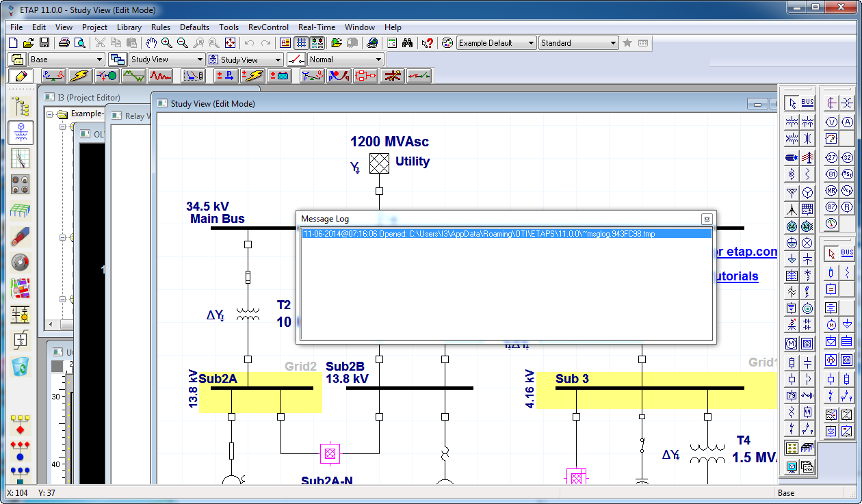Select DC Short-Circuit mode icon
Viewport: 862px width, 504px height.
click(x=252, y=76)
